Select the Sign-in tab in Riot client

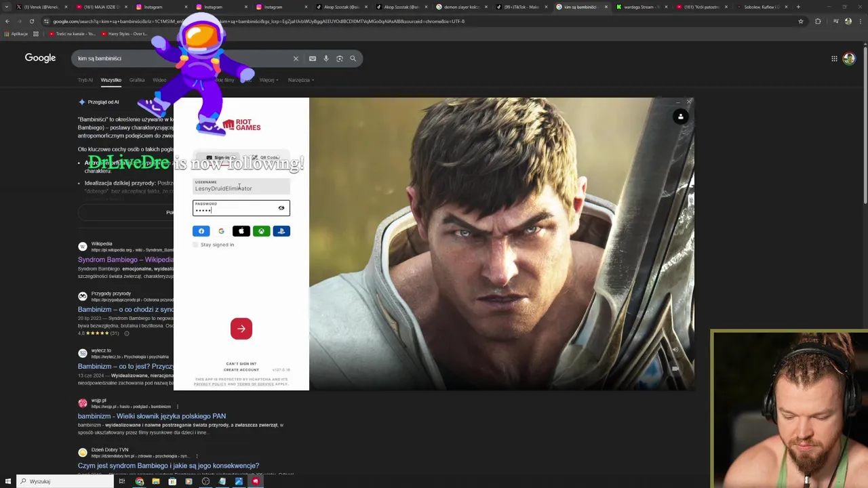(x=218, y=158)
